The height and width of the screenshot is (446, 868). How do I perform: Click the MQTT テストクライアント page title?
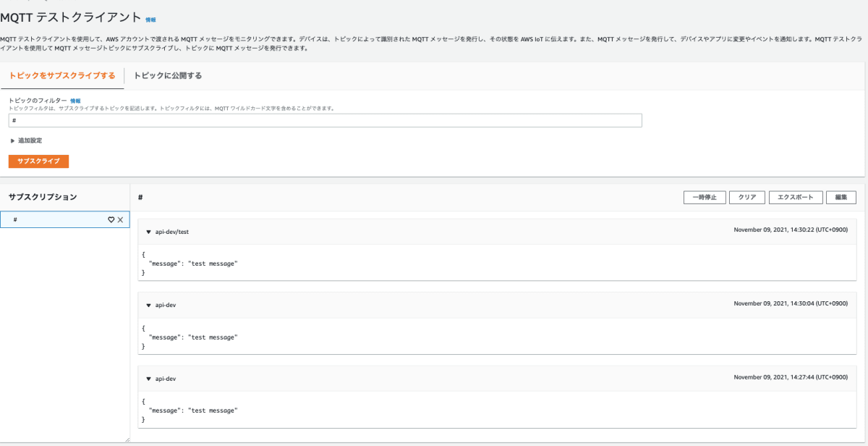71,17
